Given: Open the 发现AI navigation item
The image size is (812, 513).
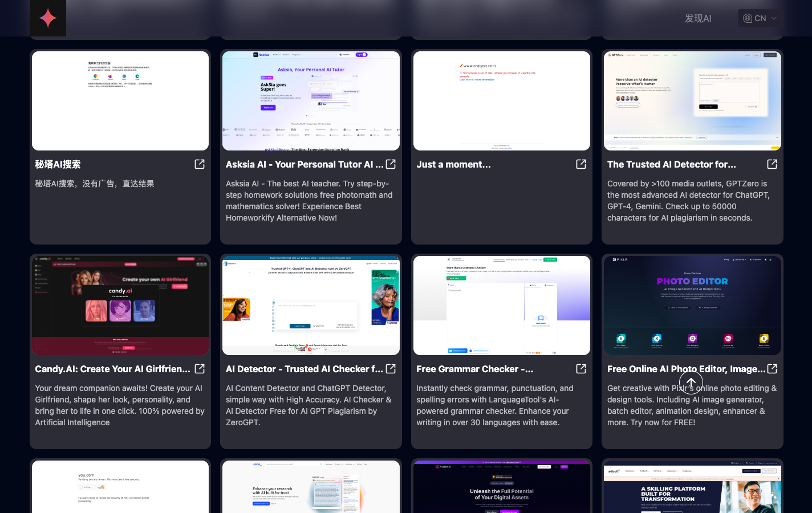Looking at the screenshot, I should (698, 18).
